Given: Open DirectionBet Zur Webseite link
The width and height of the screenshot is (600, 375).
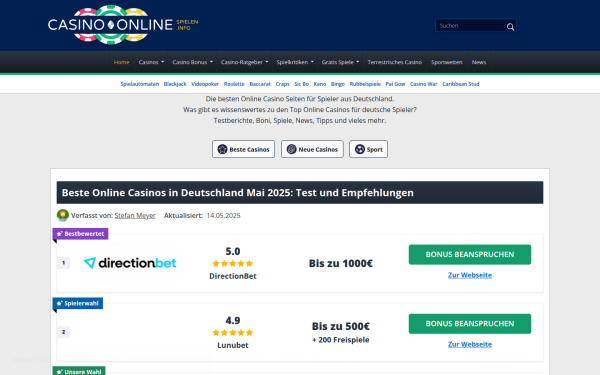Looking at the screenshot, I should point(470,275).
